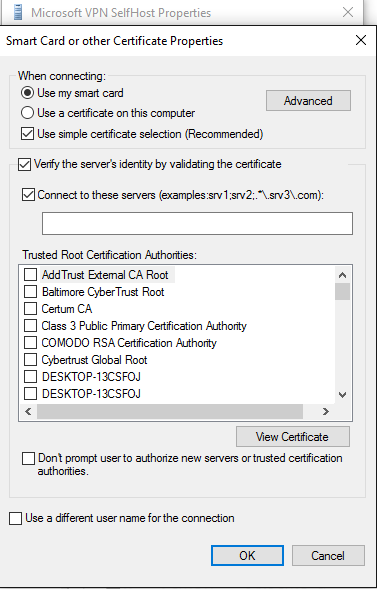Click the list's scroll down arrow
377x589 pixels.
tap(342, 395)
